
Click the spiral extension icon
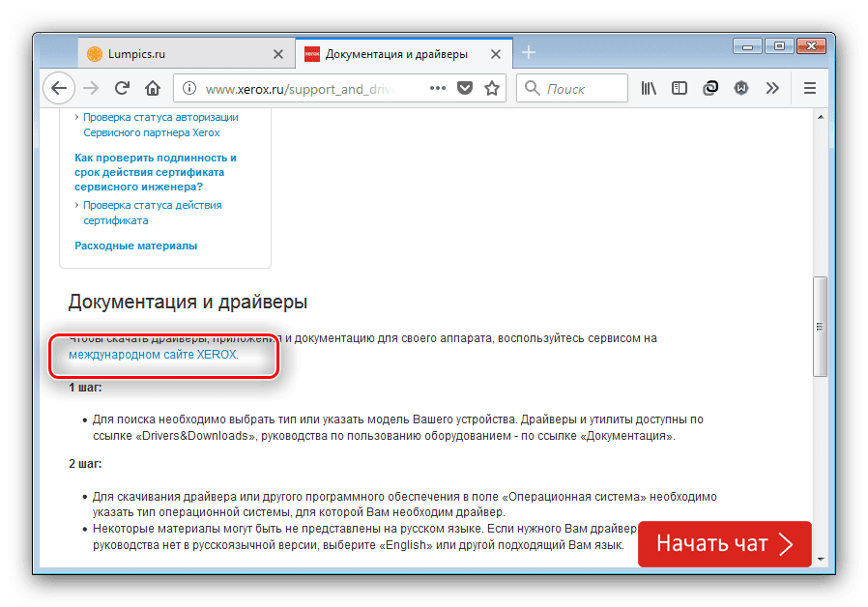(x=710, y=88)
